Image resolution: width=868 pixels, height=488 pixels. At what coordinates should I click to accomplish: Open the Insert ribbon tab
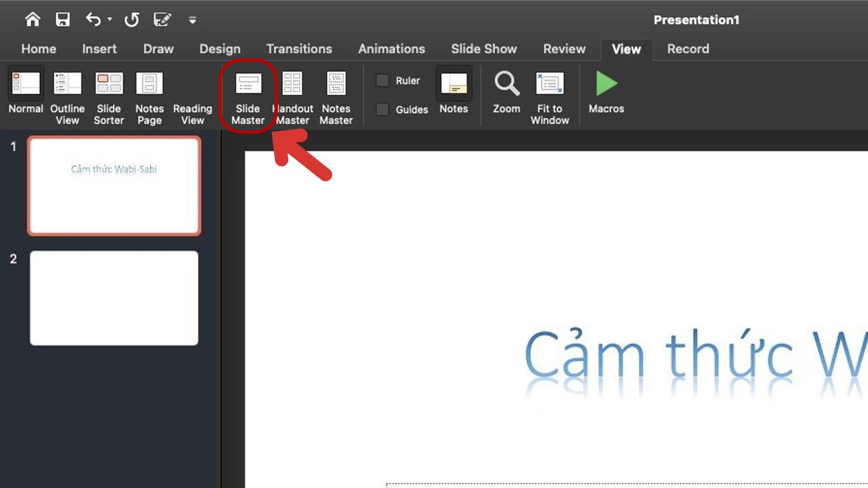pyautogui.click(x=100, y=49)
